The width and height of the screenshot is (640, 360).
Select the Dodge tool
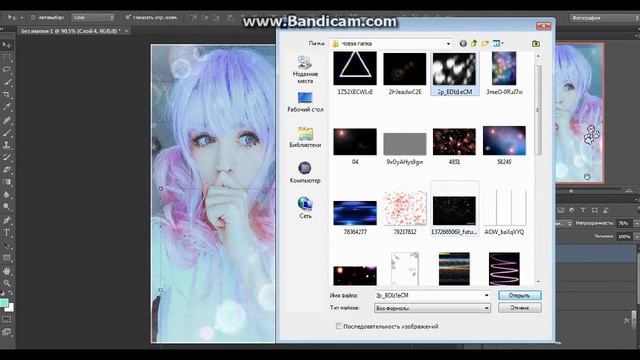(x=7, y=207)
